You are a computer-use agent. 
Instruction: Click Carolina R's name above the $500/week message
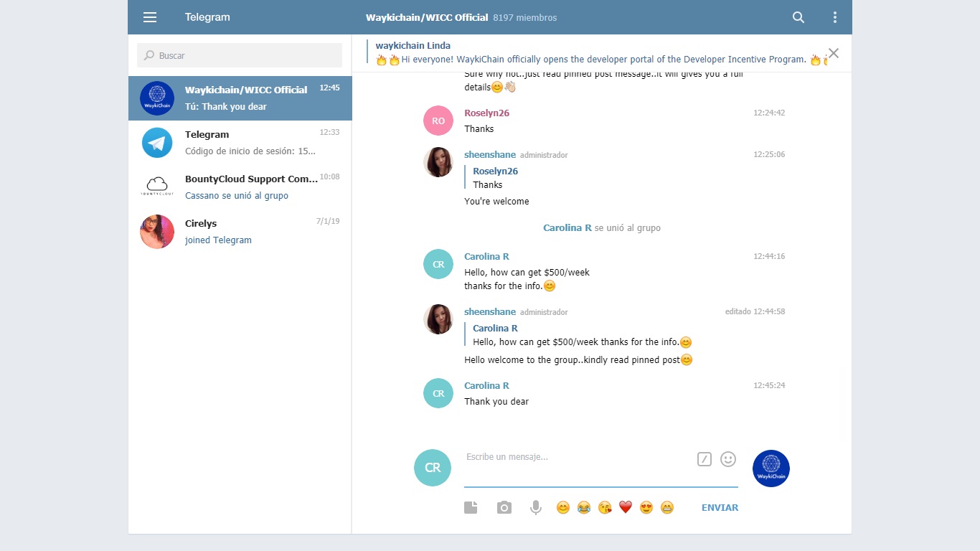486,257
